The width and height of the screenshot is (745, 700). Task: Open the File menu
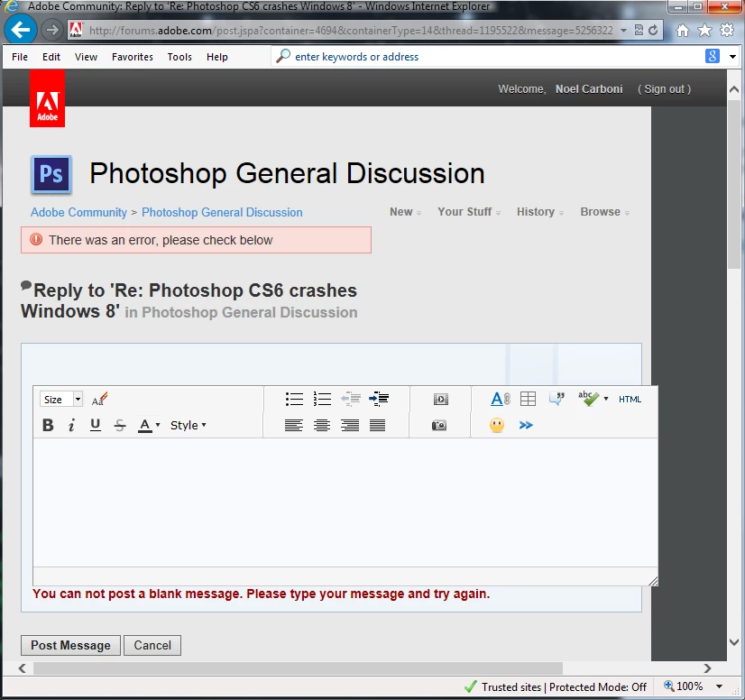pyautogui.click(x=20, y=57)
